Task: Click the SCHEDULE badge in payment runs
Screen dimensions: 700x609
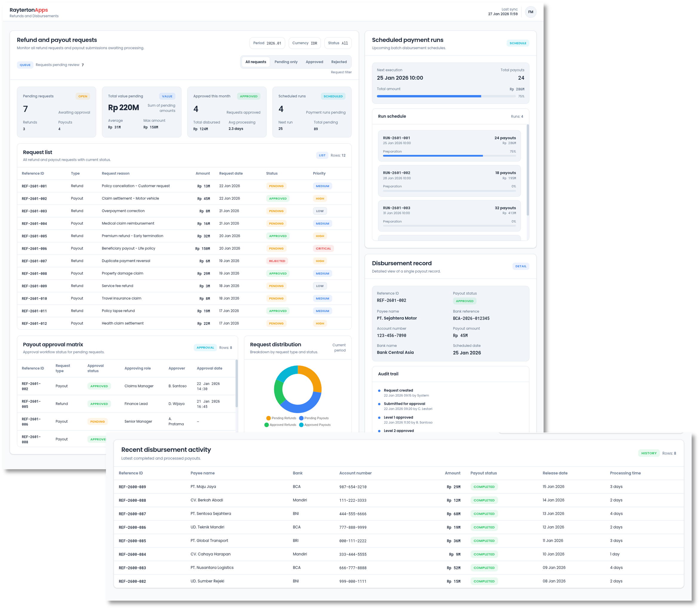Action: [518, 43]
